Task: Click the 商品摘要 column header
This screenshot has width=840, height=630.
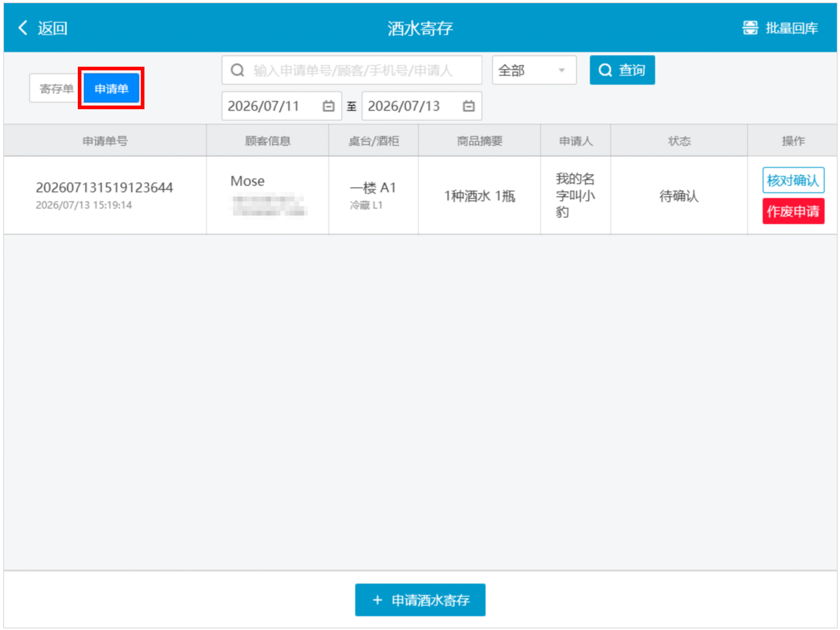Action: [479, 141]
